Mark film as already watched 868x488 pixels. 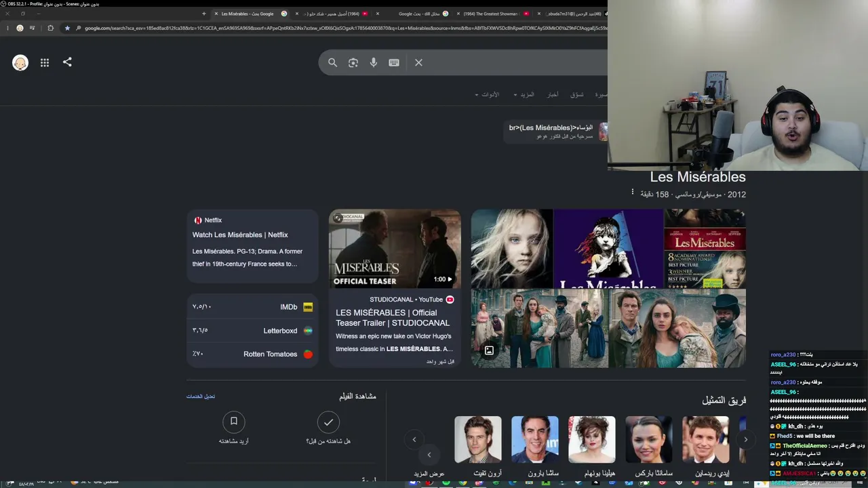coord(328,422)
